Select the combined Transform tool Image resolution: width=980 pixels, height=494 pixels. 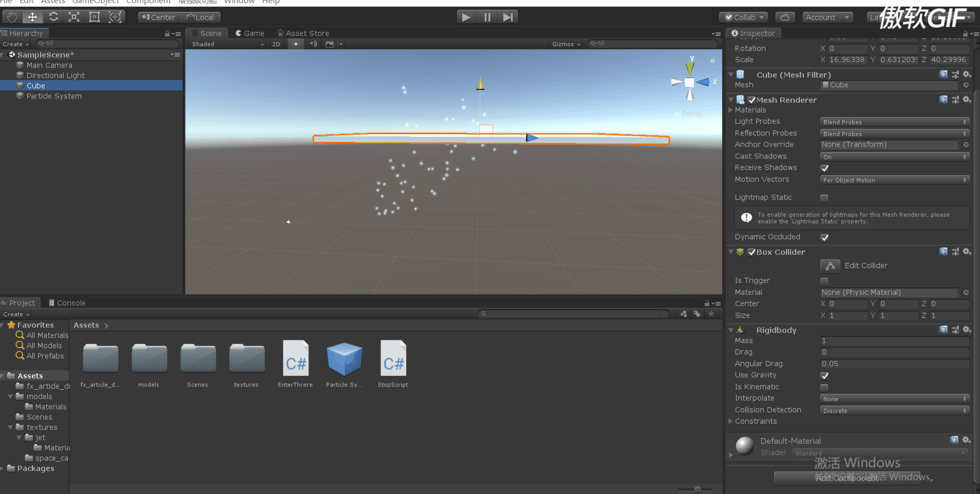click(115, 17)
